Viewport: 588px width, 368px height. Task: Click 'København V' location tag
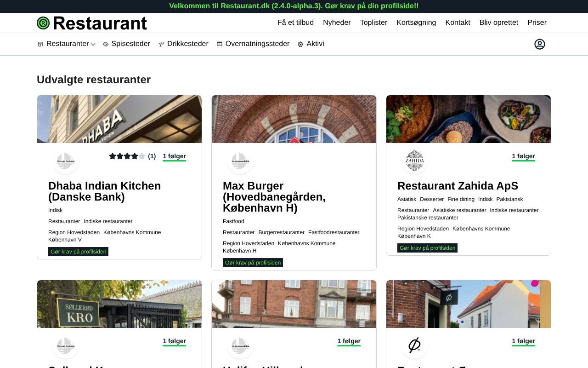65,240
